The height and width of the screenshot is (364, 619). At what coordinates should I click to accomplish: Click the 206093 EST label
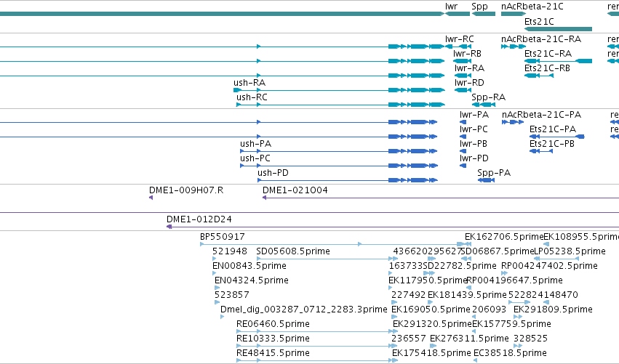click(489, 310)
